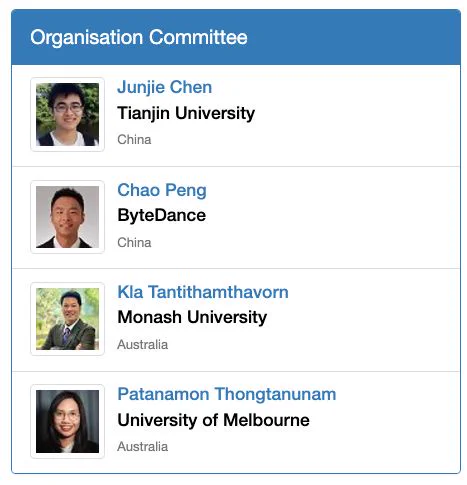Click China under Tianjin University
This screenshot has width=467, height=485.
134,139
